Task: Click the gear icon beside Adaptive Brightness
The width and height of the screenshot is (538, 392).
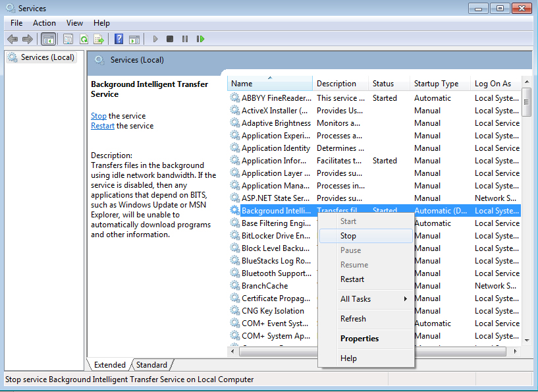Action: (x=234, y=123)
